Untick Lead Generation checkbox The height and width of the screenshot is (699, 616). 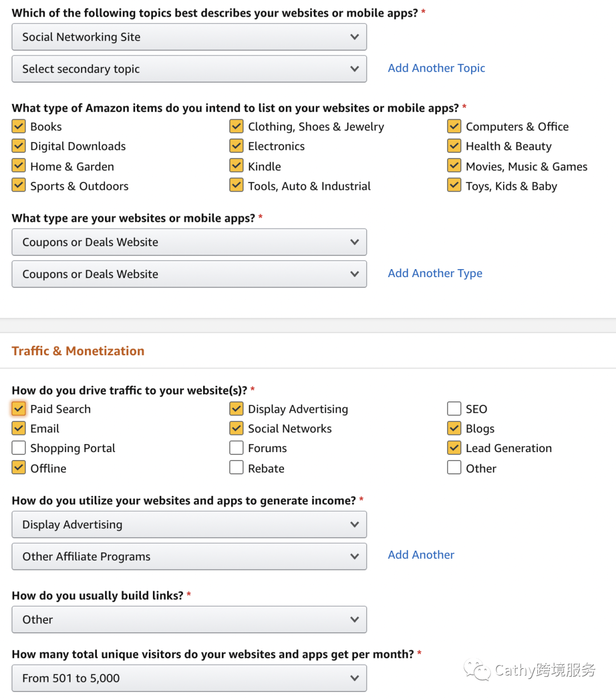click(x=454, y=448)
